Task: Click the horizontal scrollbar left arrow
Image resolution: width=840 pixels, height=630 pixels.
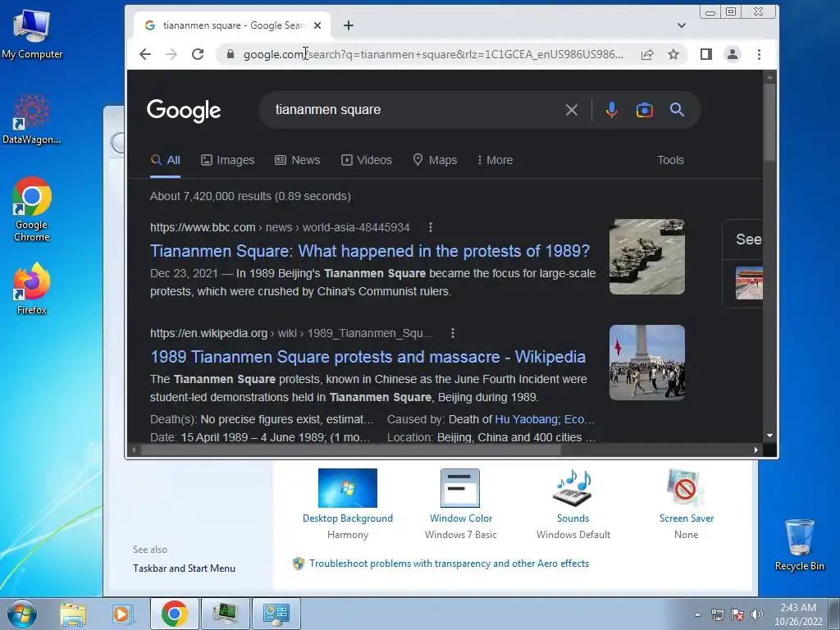Action: (134, 450)
